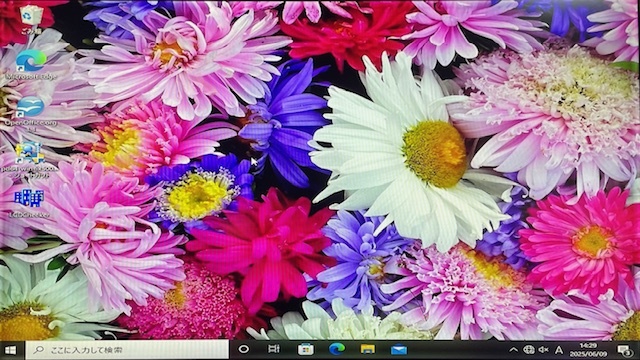Open the Windows Start menu

(x=11, y=350)
